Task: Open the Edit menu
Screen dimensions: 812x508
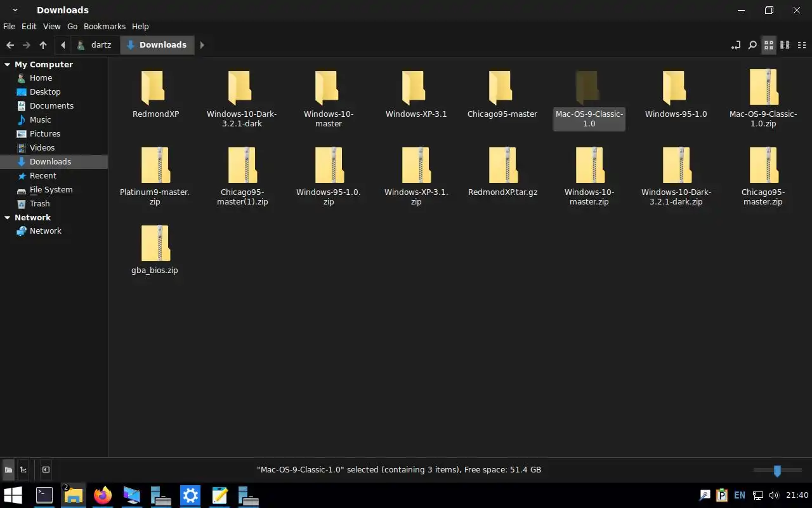Action: [x=29, y=27]
